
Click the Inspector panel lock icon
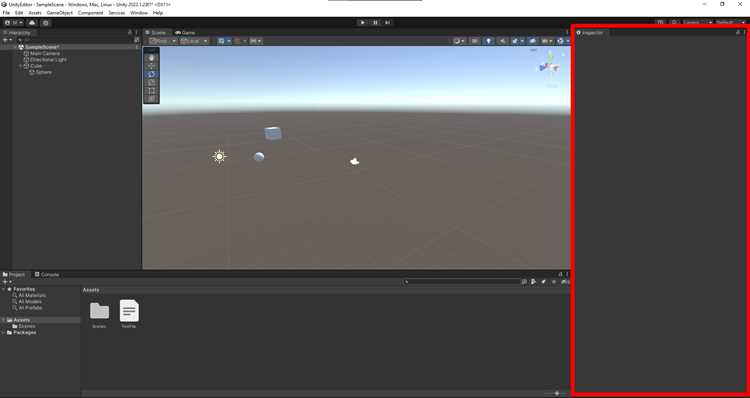pos(738,33)
